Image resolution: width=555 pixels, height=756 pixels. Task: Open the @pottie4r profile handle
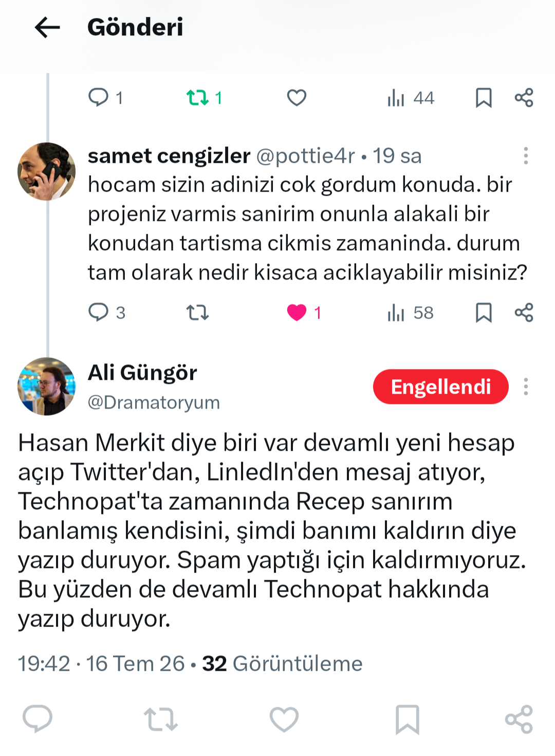click(x=305, y=156)
